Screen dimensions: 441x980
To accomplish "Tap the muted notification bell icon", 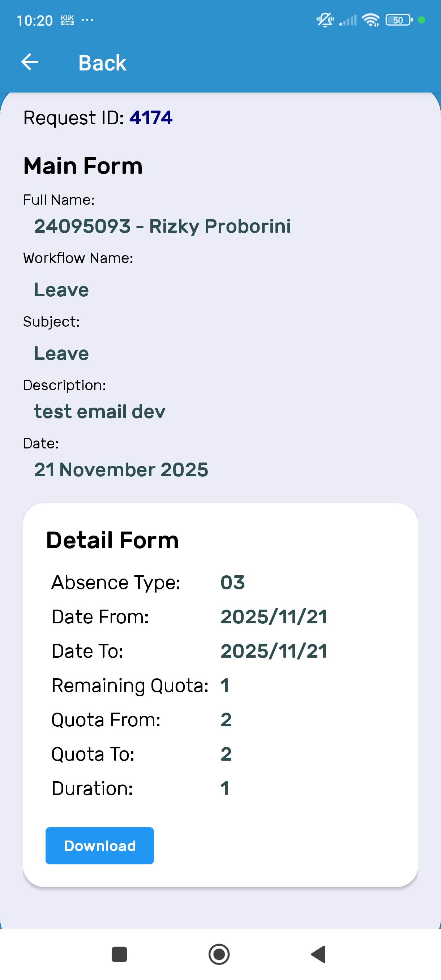I will 325,20.
